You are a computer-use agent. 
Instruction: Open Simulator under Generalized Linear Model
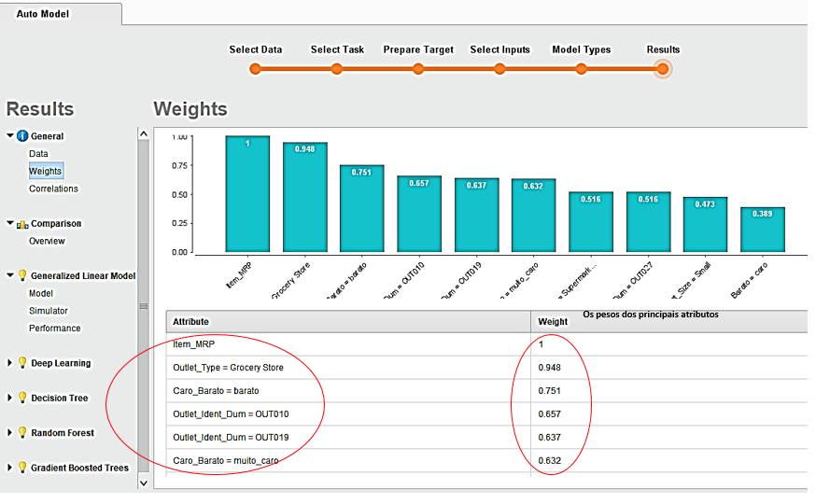coord(49,311)
